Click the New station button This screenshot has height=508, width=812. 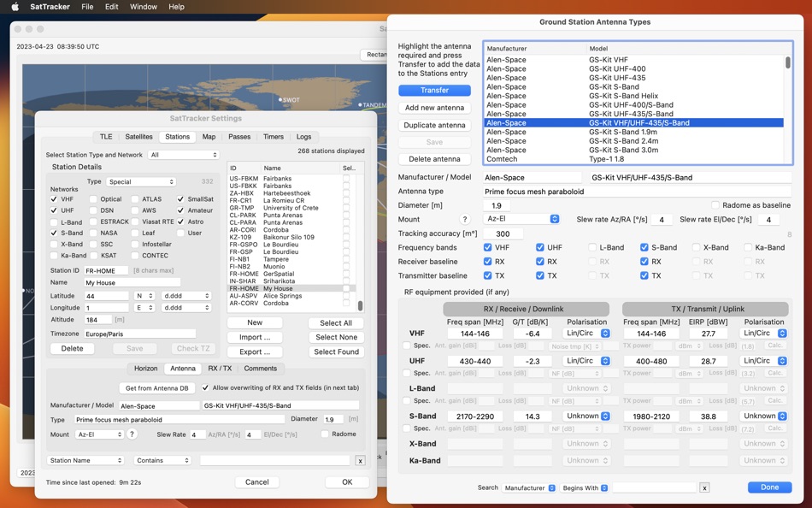click(255, 323)
